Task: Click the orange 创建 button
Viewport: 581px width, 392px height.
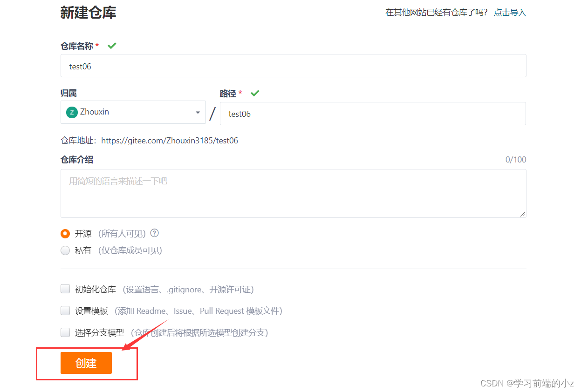Action: coord(86,363)
